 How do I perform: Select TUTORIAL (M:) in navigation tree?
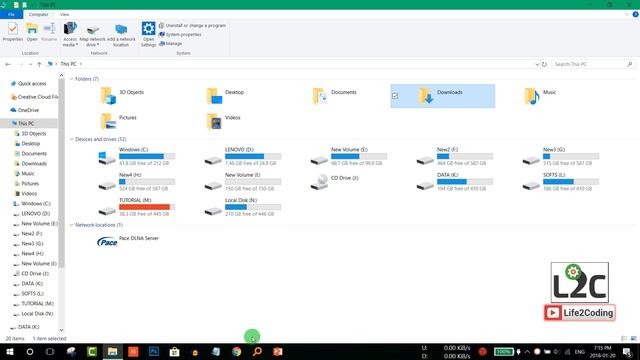click(37, 304)
